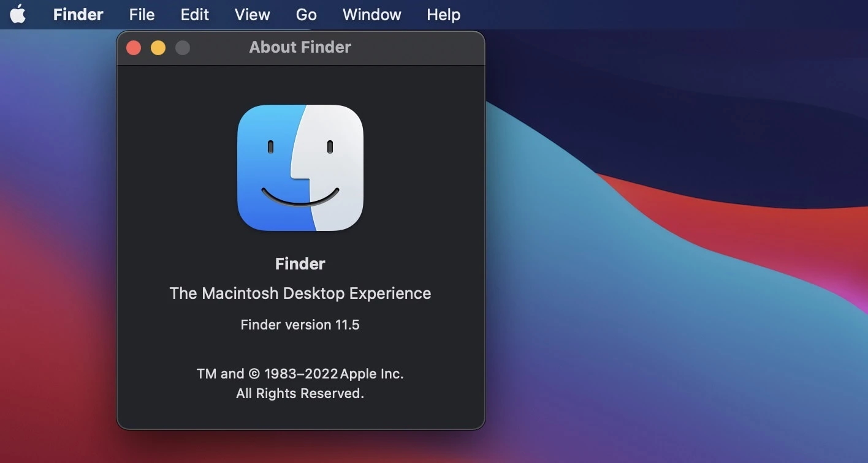This screenshot has width=868, height=463.
Task: Click the Apple Inc. copyright text
Action: pos(300,373)
